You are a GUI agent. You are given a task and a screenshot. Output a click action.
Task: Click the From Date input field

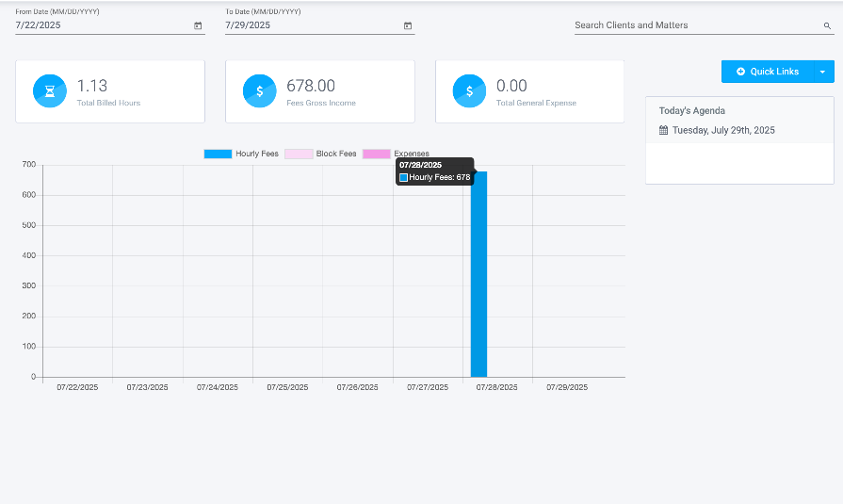[99, 25]
